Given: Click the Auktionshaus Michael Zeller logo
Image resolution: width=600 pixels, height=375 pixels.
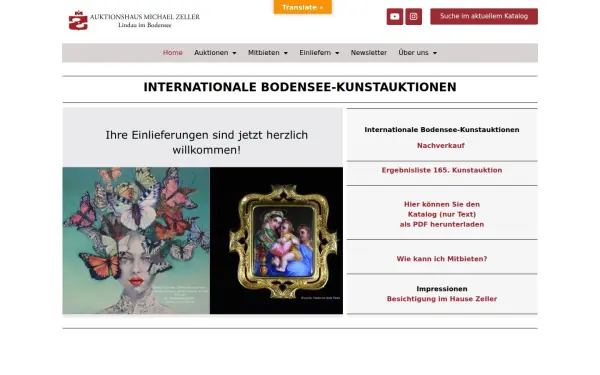Looking at the screenshot, I should [134, 20].
